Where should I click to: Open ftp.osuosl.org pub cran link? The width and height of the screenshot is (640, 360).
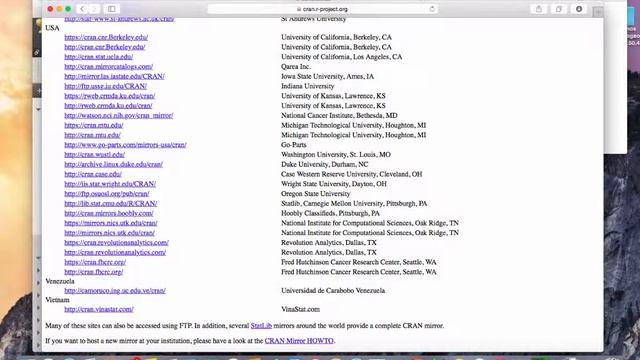(x=107, y=194)
